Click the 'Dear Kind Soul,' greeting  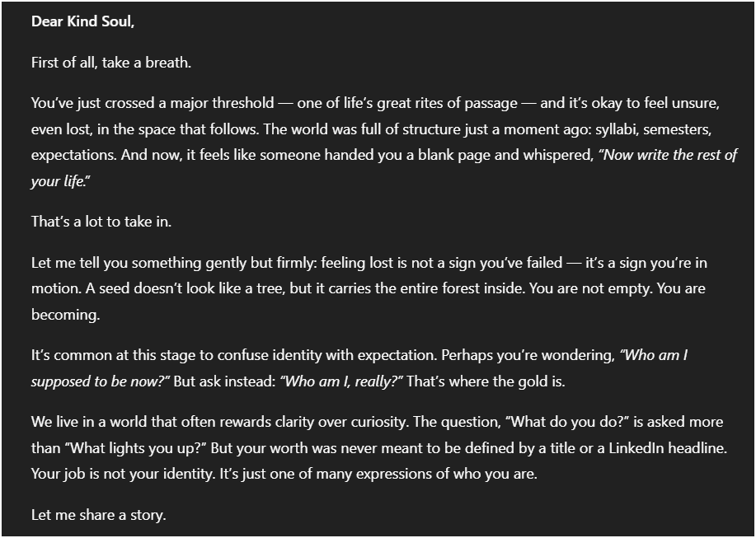pyautogui.click(x=82, y=21)
